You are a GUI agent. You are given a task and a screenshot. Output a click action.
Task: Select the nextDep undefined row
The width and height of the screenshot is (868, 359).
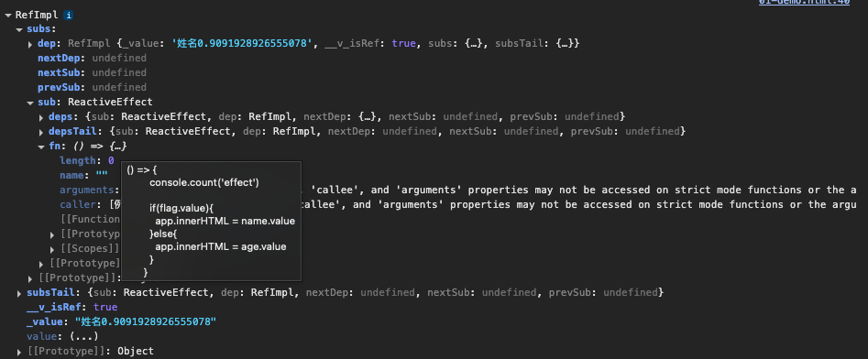tap(92, 58)
